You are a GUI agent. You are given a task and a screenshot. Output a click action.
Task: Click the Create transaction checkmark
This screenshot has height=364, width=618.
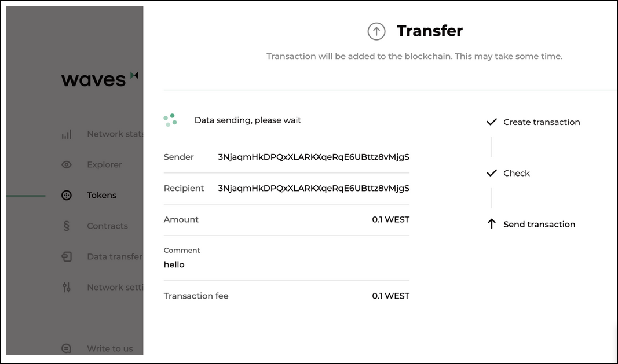492,122
